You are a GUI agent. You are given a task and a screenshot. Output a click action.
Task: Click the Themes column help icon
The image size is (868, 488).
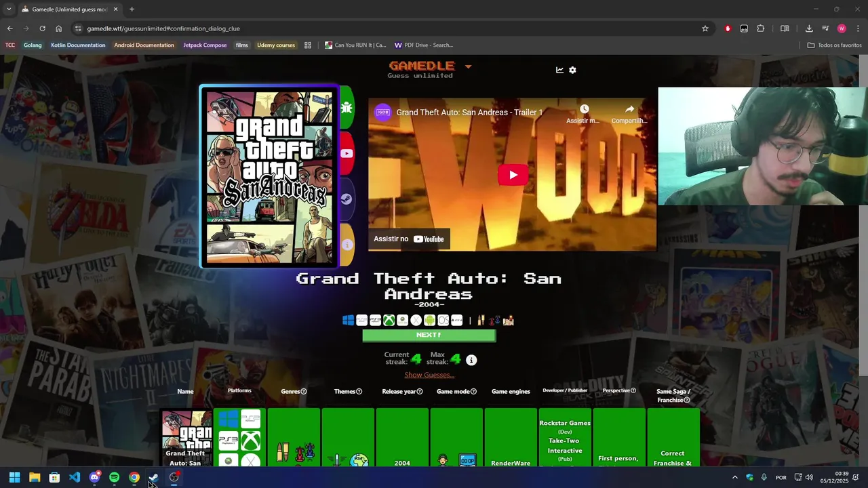coord(359,391)
